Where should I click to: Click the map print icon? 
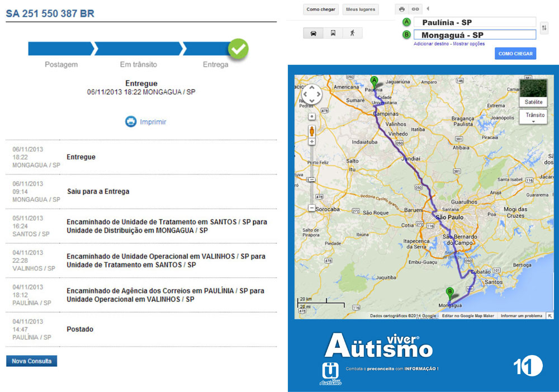401,9
